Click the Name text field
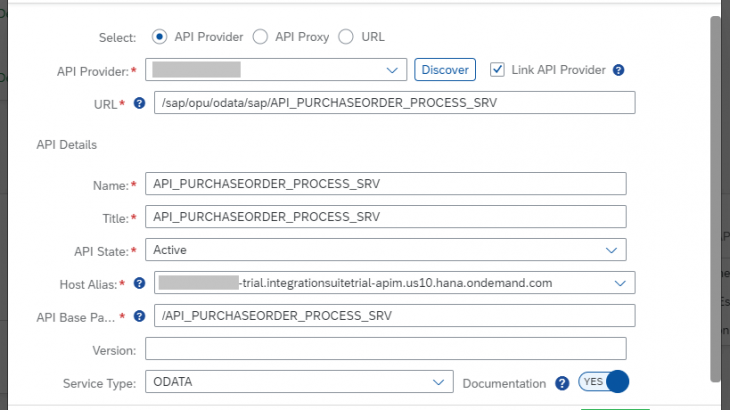This screenshot has width=730, height=410. coord(385,184)
